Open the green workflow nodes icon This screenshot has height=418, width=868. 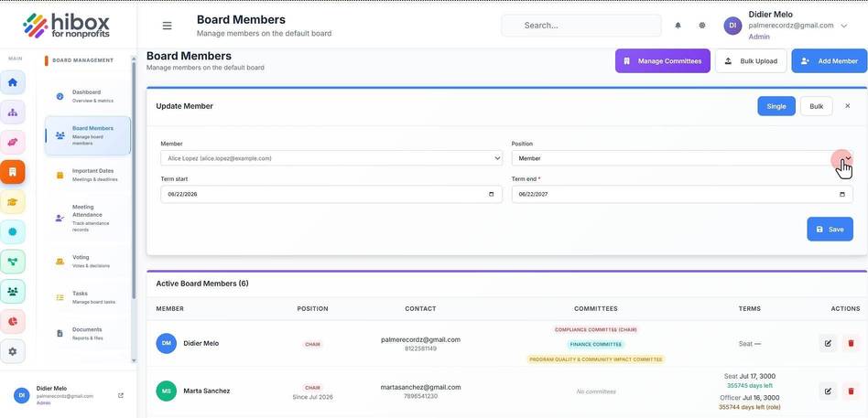13,262
